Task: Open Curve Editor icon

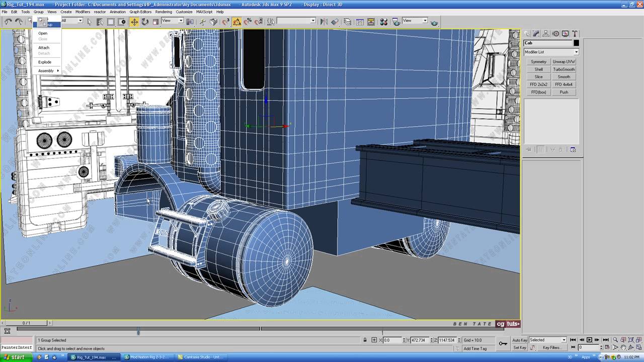Action: click(x=360, y=22)
